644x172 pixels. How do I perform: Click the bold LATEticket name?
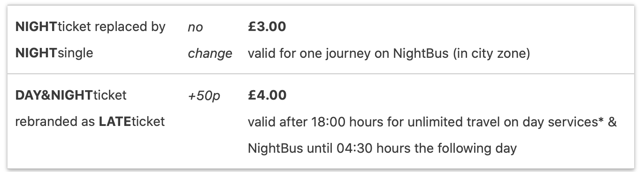pyautogui.click(x=131, y=122)
